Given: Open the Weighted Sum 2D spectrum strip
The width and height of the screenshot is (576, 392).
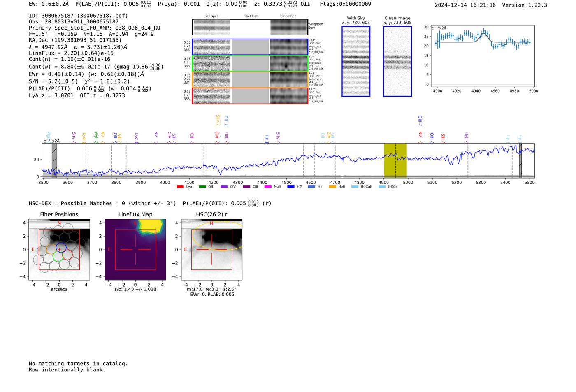Looking at the screenshot, I should coord(250,27).
